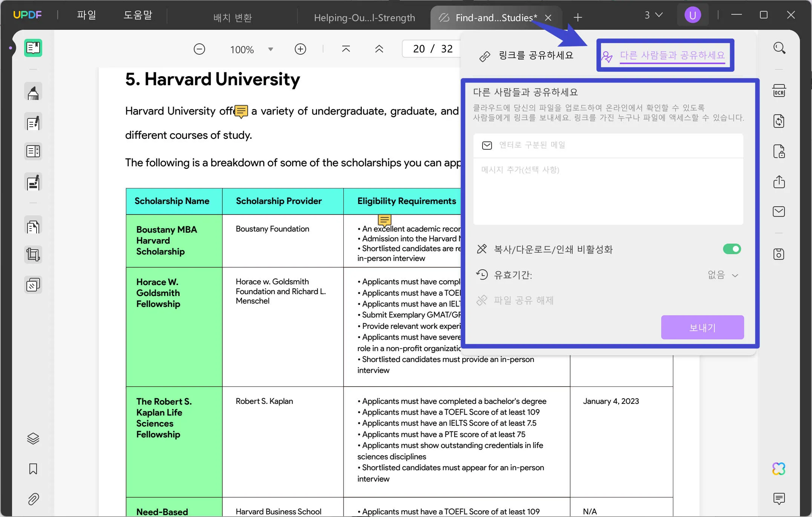Close the Find-and...Studies tab
This screenshot has width=812, height=517.
click(x=548, y=18)
